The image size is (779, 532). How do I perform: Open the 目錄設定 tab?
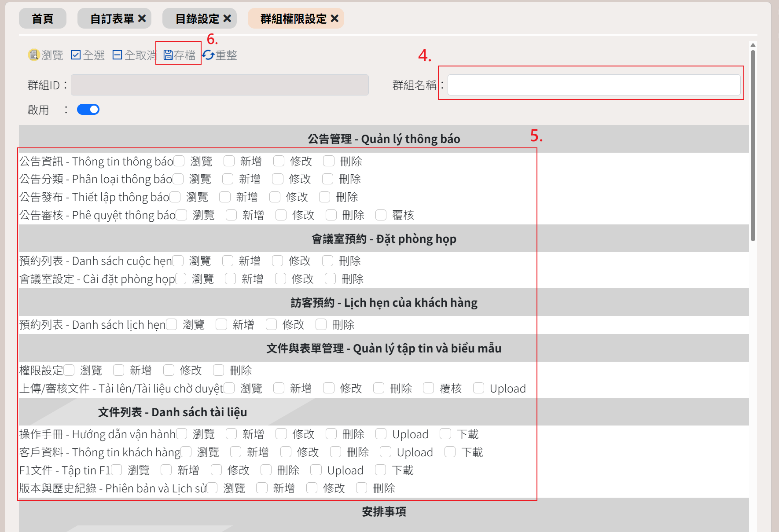click(x=197, y=18)
